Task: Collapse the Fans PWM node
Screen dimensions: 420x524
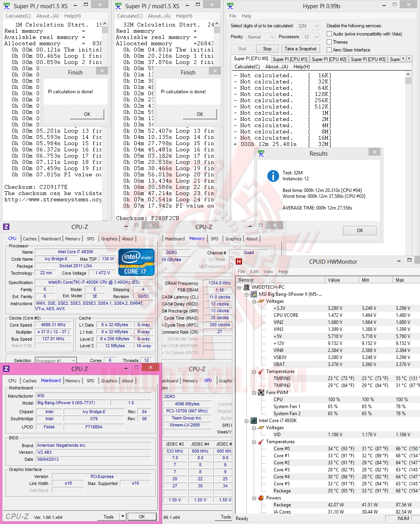Action: click(x=254, y=393)
